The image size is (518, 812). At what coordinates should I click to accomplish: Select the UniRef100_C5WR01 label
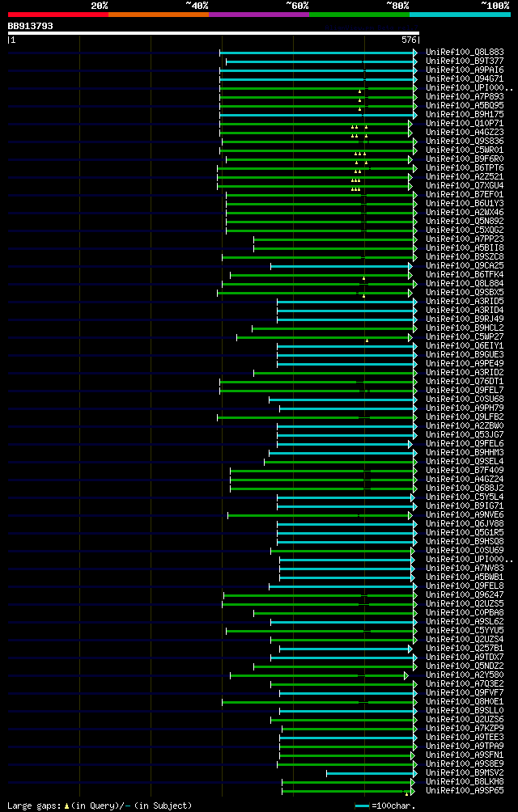click(x=465, y=150)
